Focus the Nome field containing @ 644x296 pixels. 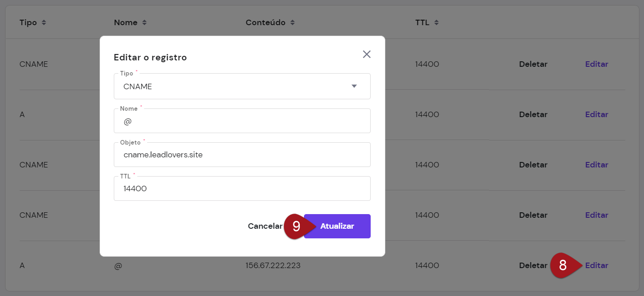coord(242,121)
